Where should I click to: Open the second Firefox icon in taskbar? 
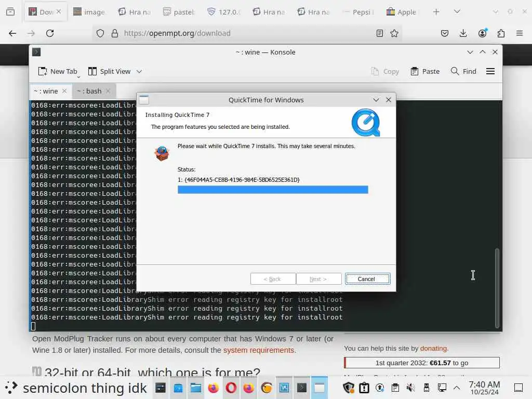249,388
